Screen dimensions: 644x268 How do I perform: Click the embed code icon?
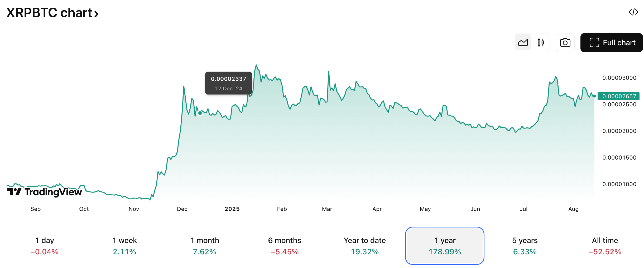(x=633, y=12)
